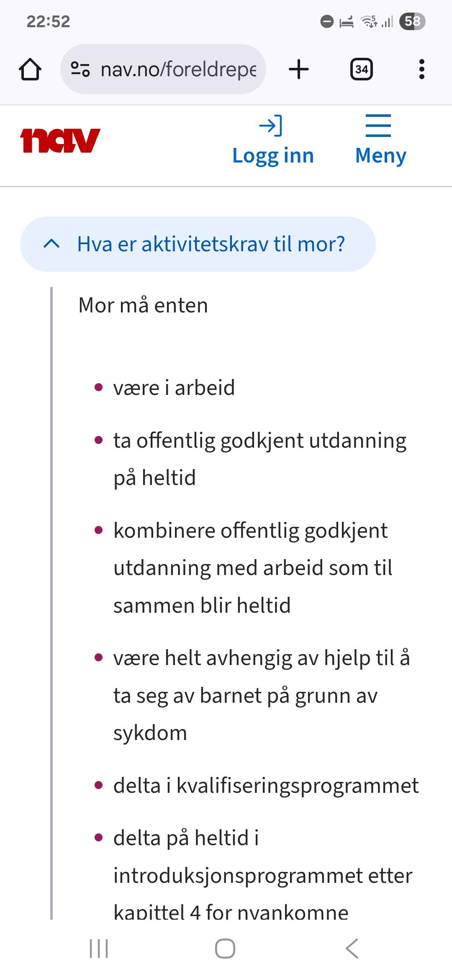Open site info icon in address bar
The width and height of the screenshot is (452, 980).
(x=80, y=69)
